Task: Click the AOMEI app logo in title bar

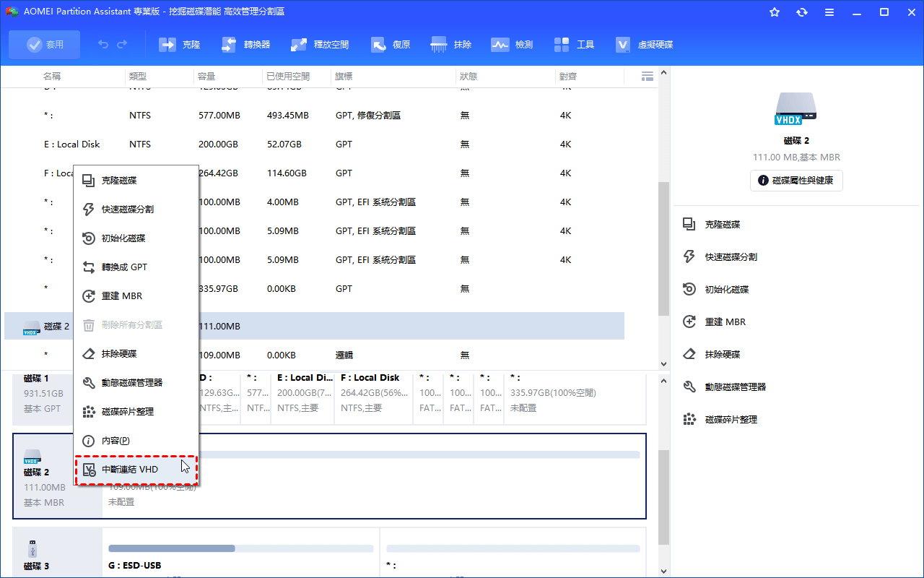Action: point(12,12)
